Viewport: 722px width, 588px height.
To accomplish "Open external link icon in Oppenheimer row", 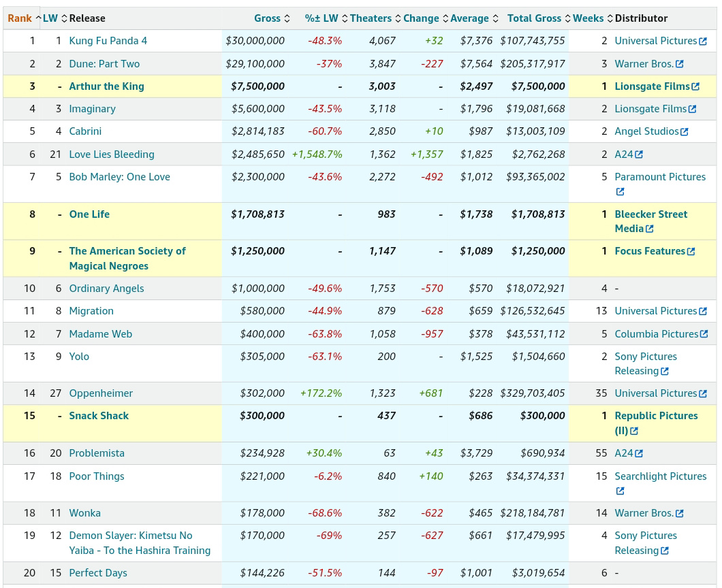I will click(703, 394).
